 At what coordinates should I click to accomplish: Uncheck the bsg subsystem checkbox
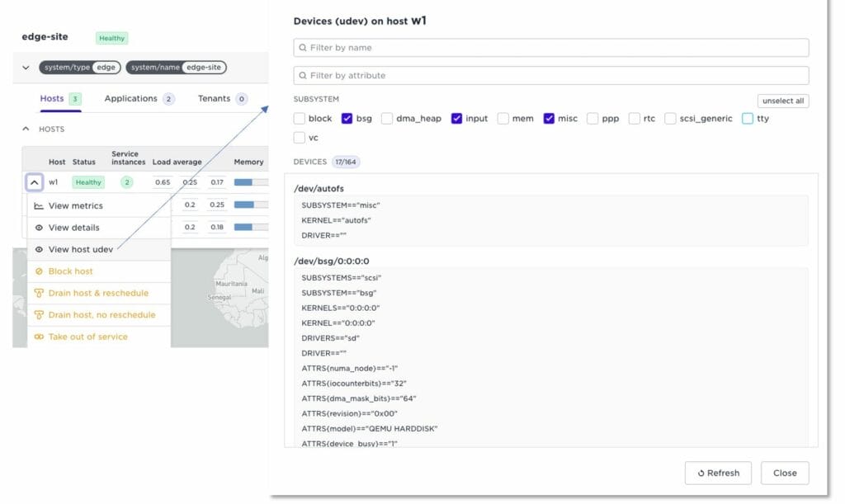pyautogui.click(x=347, y=119)
